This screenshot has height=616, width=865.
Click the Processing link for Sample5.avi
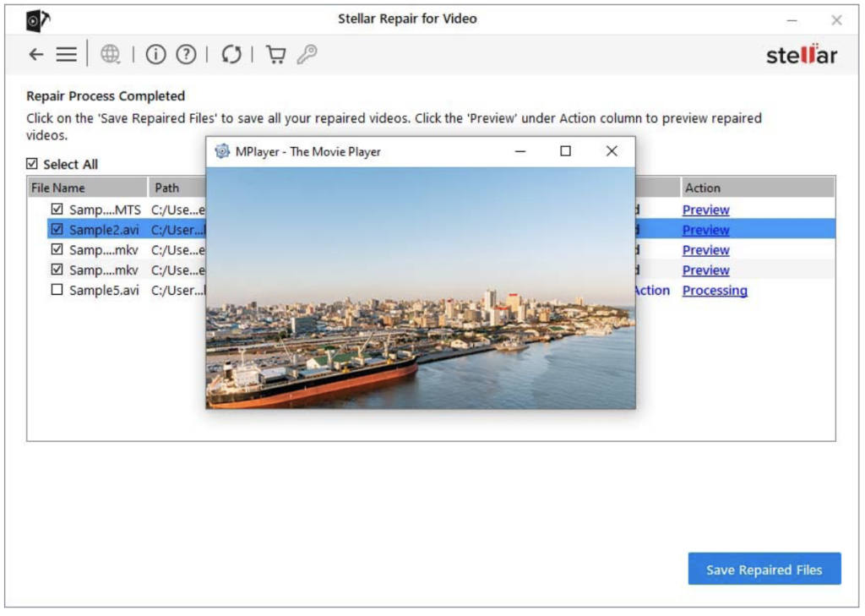(715, 291)
